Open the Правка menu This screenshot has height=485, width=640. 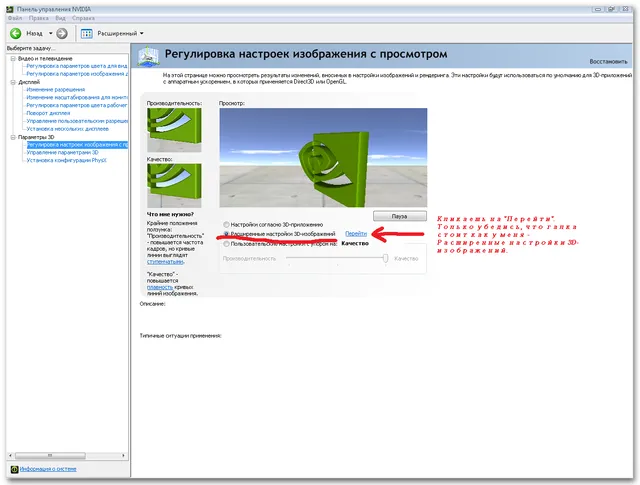[x=38, y=18]
